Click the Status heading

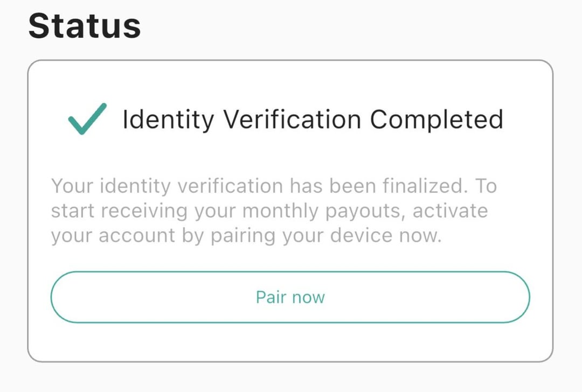pos(85,26)
